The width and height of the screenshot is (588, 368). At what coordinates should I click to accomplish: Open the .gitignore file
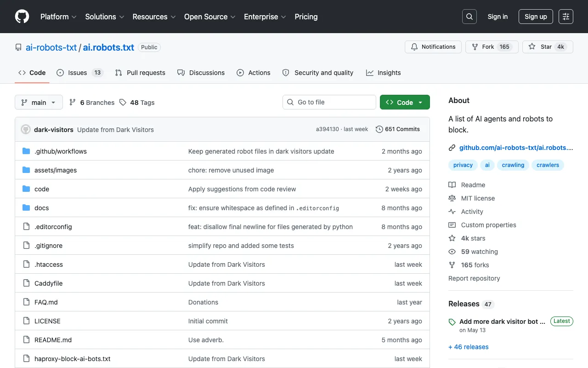tap(48, 246)
